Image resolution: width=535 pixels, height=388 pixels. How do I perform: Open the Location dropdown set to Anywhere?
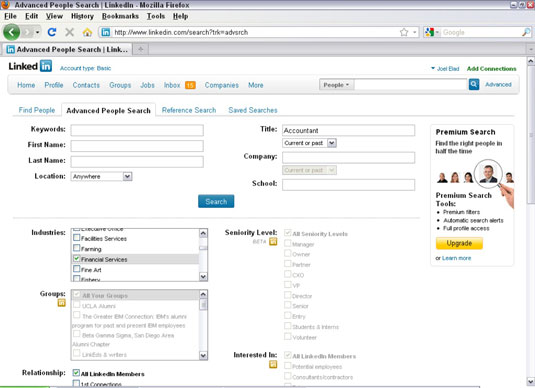(101, 176)
